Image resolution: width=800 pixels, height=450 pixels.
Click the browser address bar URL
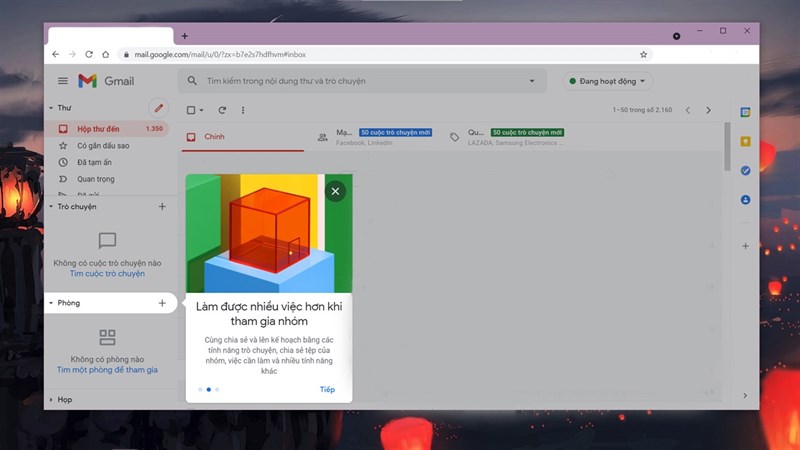(x=220, y=54)
